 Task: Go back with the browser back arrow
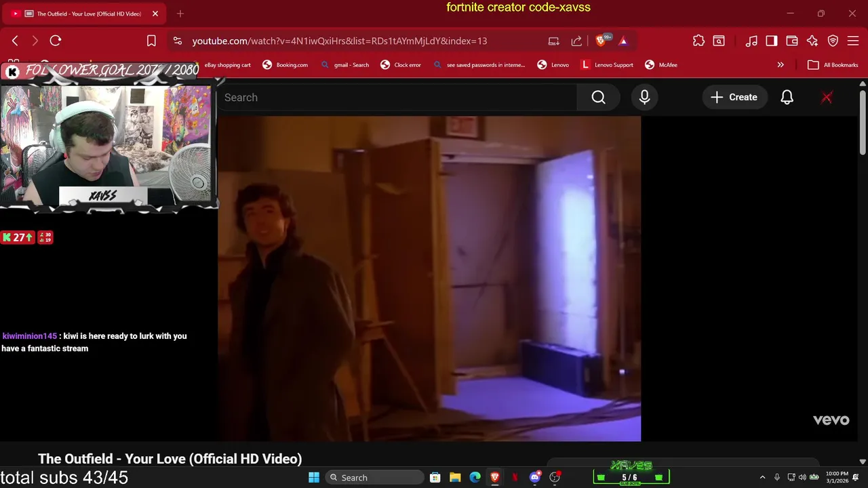click(x=15, y=41)
